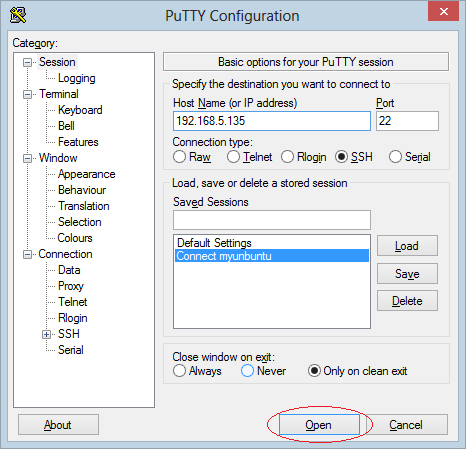Viewport: 466px width, 449px height.
Task: Open the Telnet category in tree
Action: (x=73, y=302)
